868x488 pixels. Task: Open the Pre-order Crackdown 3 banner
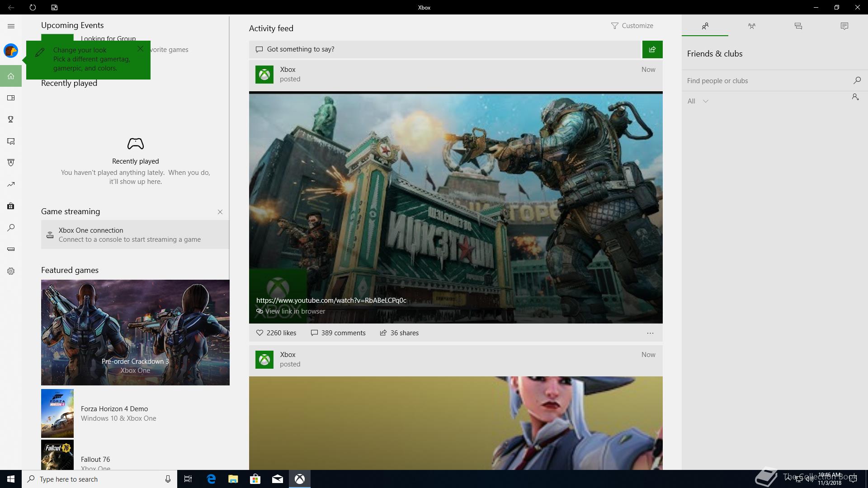click(x=135, y=333)
